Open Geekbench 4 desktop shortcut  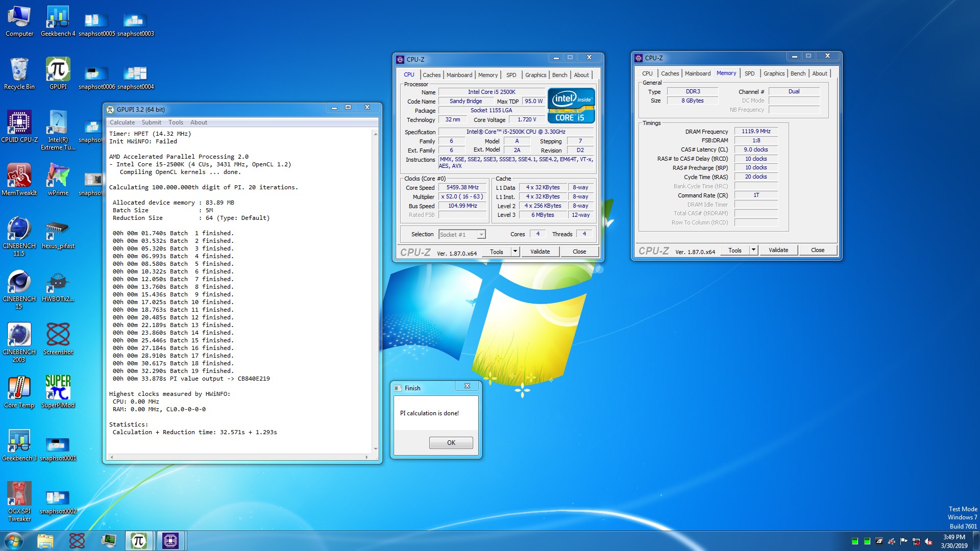click(x=58, y=21)
